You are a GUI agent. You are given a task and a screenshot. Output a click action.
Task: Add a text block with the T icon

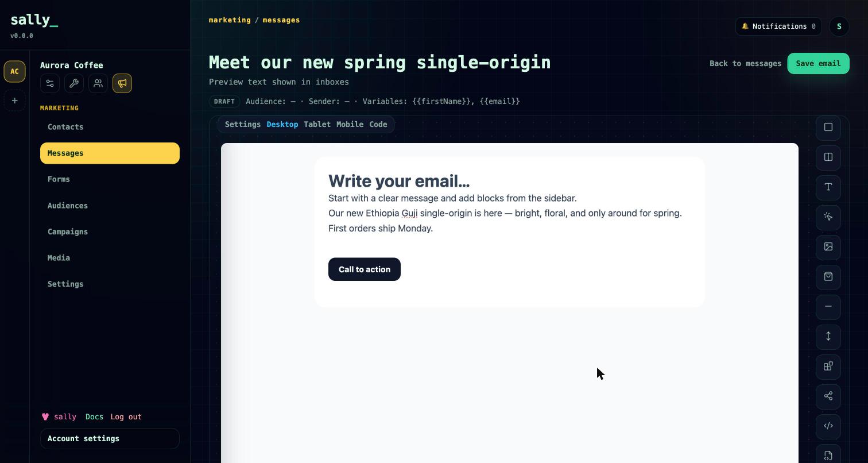click(828, 187)
